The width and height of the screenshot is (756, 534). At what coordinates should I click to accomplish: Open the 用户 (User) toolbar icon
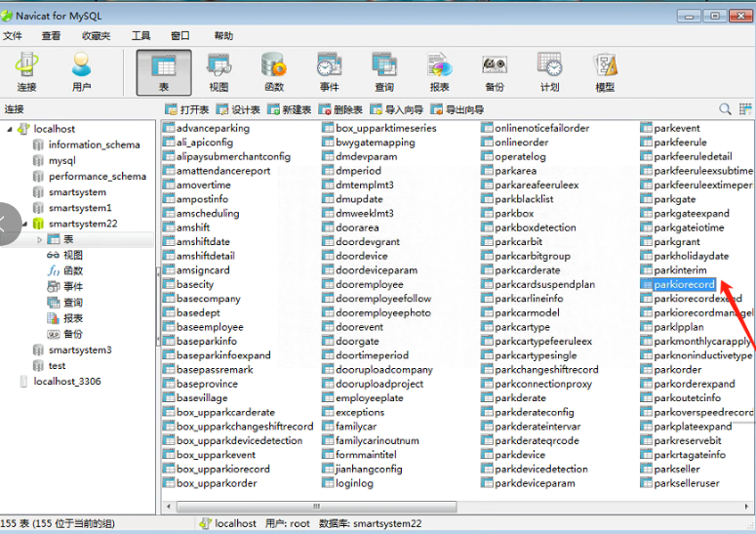pyautogui.click(x=81, y=72)
